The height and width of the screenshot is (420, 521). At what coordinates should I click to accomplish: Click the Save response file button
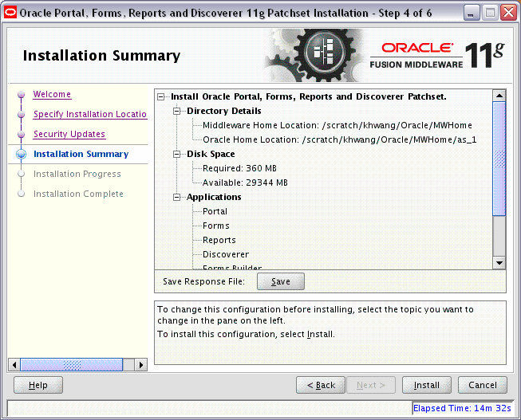click(x=281, y=281)
